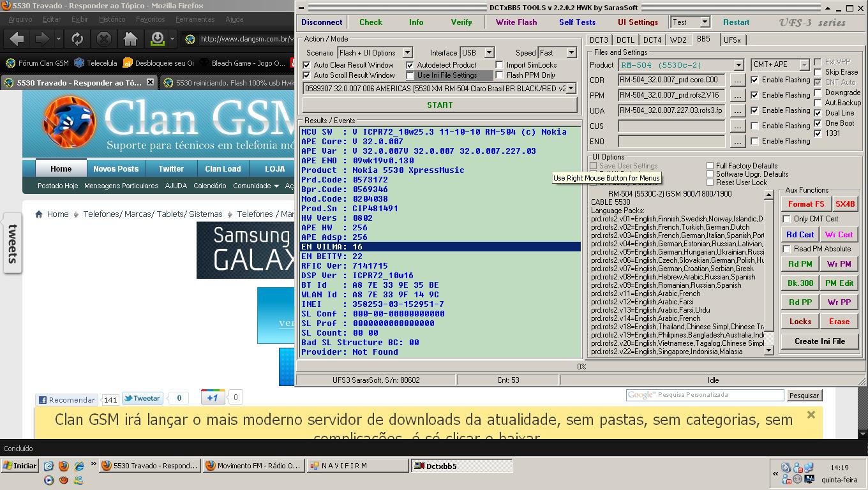Screen dimensions: 868x490
Task: Open the Comunidade menu on Clan GSM
Action: 255,186
